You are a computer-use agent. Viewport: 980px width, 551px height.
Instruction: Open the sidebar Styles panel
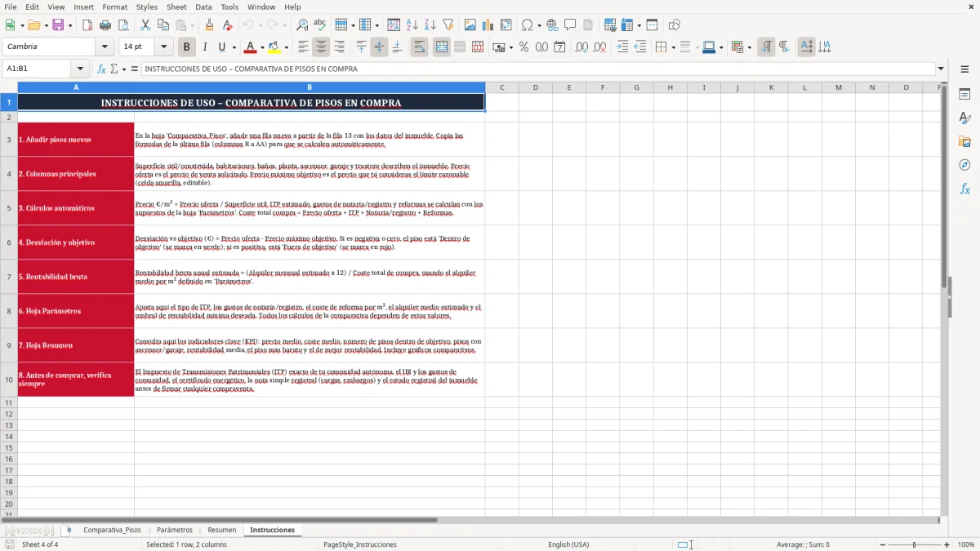click(964, 118)
